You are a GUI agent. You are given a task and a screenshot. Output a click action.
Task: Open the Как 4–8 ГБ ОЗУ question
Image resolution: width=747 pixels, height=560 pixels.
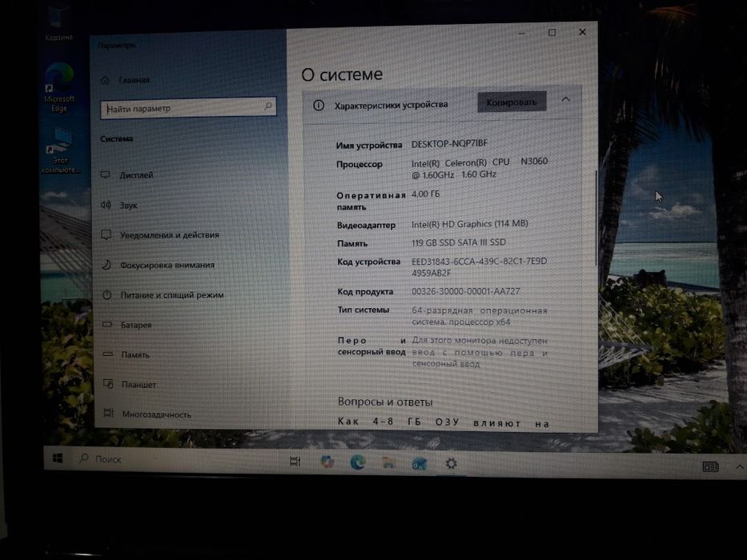coord(444,422)
